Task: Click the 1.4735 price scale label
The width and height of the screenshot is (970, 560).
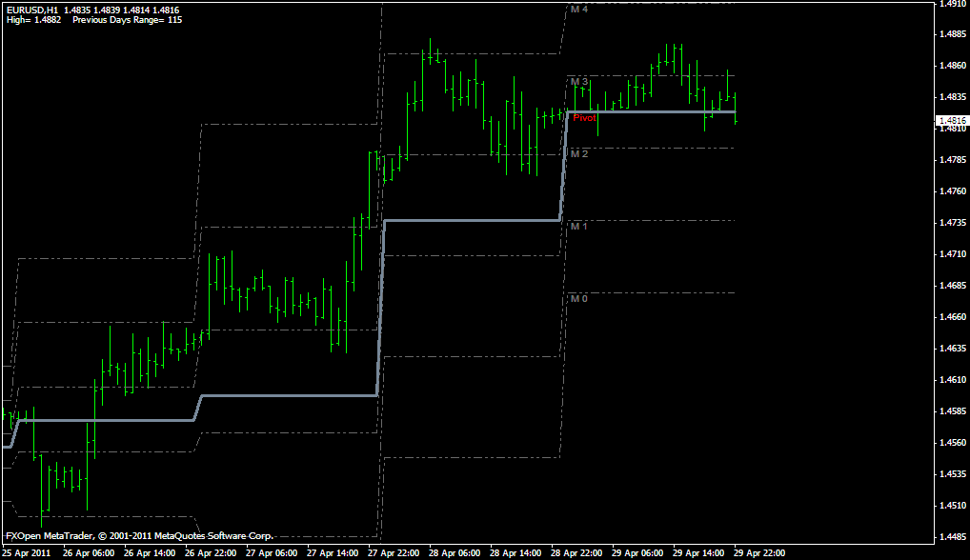Action: click(x=953, y=223)
